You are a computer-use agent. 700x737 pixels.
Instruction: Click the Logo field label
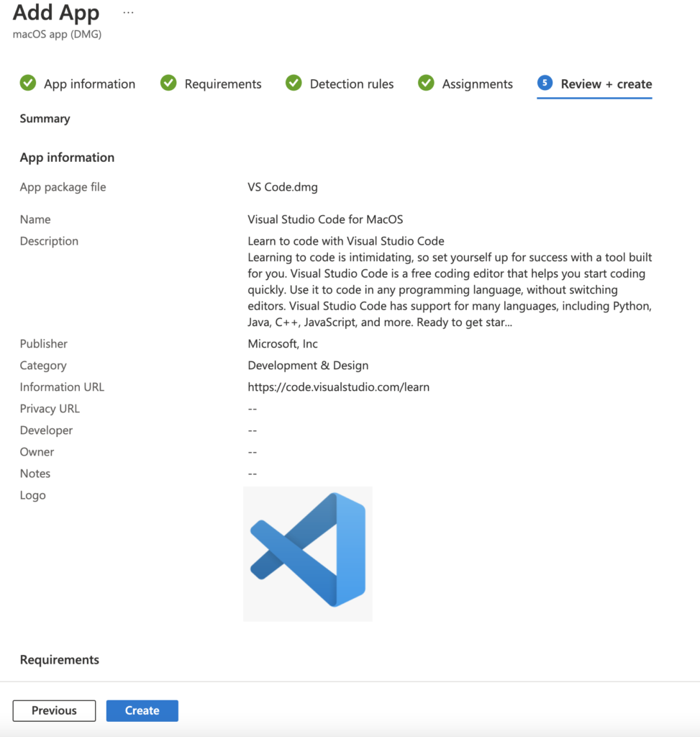pyautogui.click(x=32, y=495)
